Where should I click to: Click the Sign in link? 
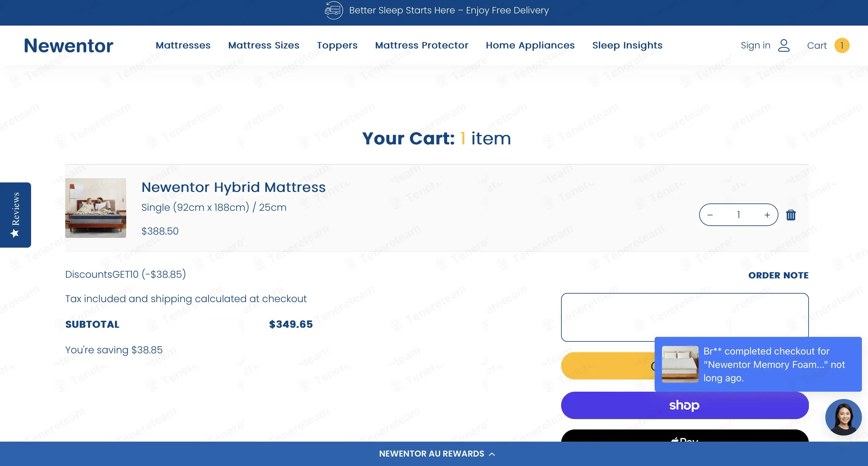pyautogui.click(x=755, y=45)
